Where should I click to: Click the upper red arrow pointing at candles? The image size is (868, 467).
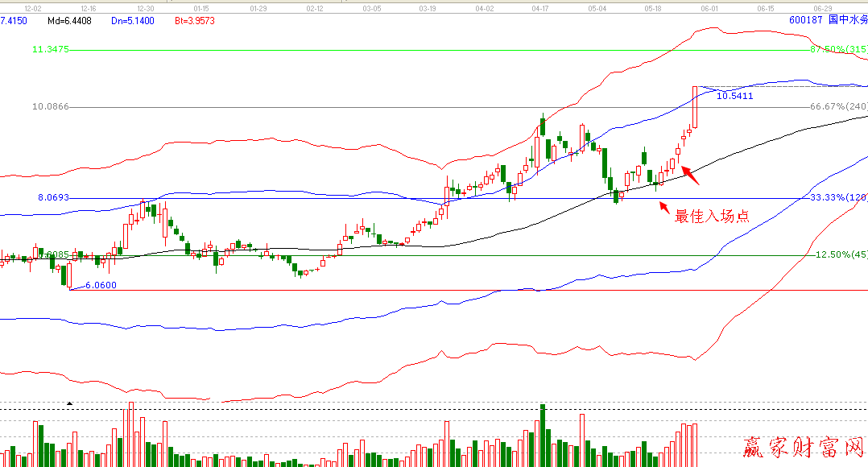pyautogui.click(x=689, y=172)
